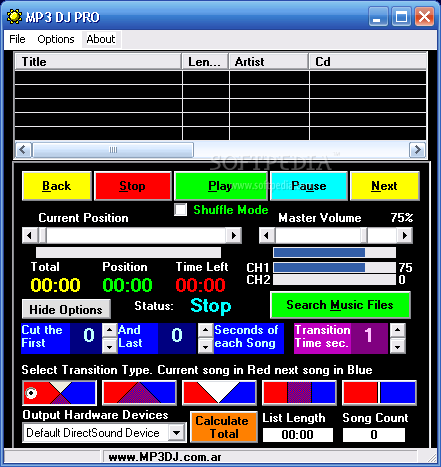The width and height of the screenshot is (441, 467).
Task: Click the CH2 volume level bar
Action: pos(335,279)
